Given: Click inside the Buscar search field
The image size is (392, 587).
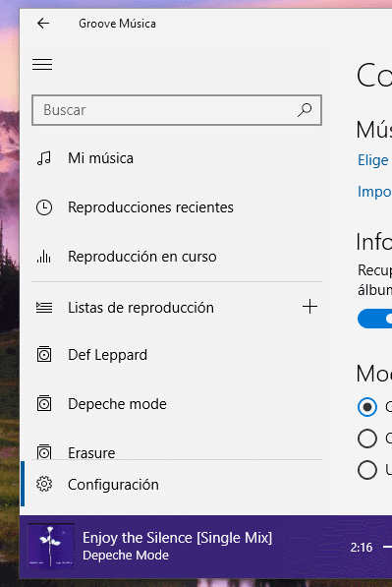Looking at the screenshot, I should (177, 110).
